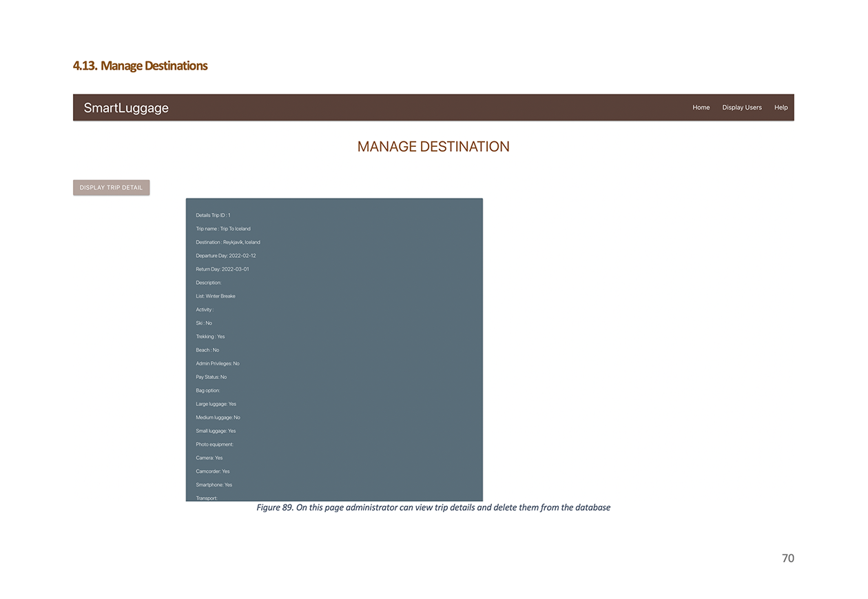Screen dimensions: 868x599
Task: Click the Large luggage: Yes option
Action: pos(216,404)
